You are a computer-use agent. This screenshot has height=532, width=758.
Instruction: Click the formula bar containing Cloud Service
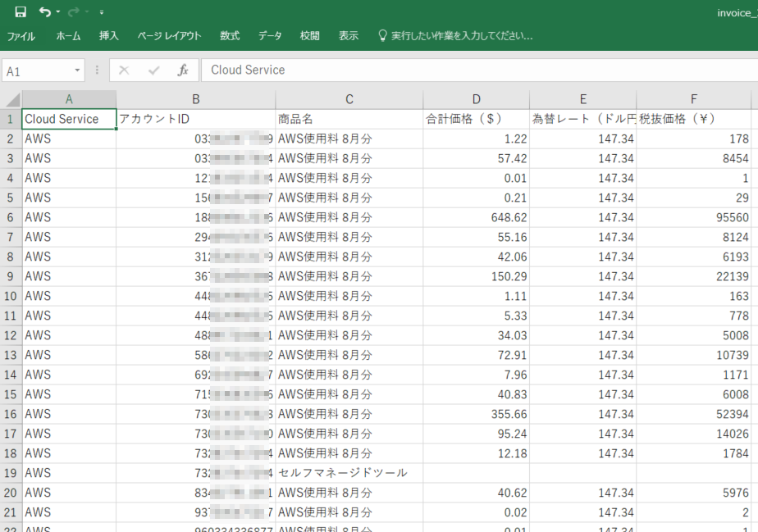pyautogui.click(x=479, y=70)
